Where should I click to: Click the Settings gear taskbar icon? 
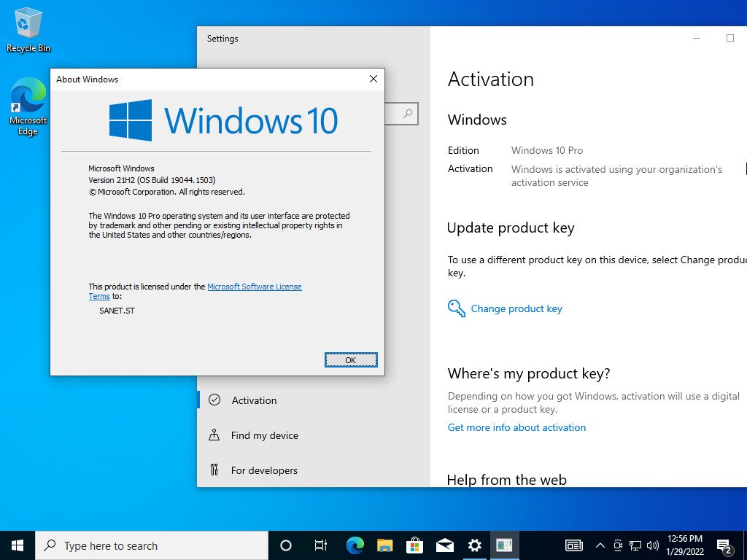[474, 545]
